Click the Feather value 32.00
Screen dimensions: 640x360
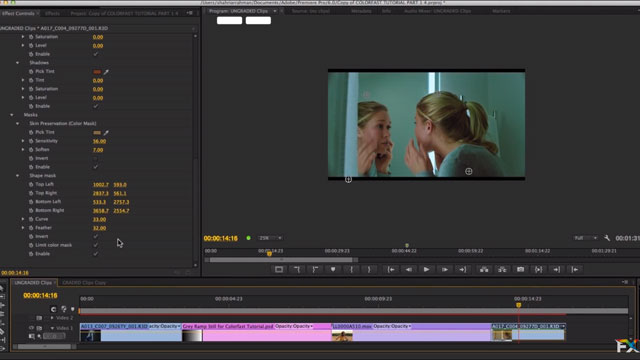point(99,228)
